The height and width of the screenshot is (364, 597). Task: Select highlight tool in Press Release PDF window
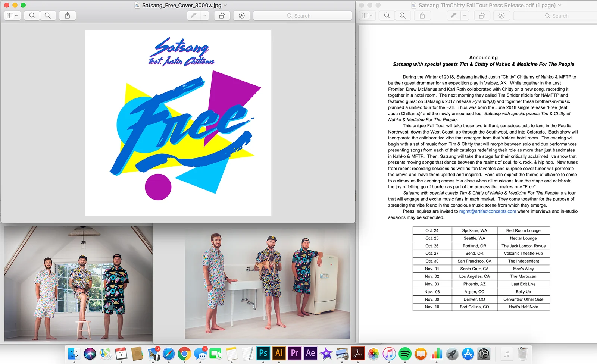(x=454, y=16)
